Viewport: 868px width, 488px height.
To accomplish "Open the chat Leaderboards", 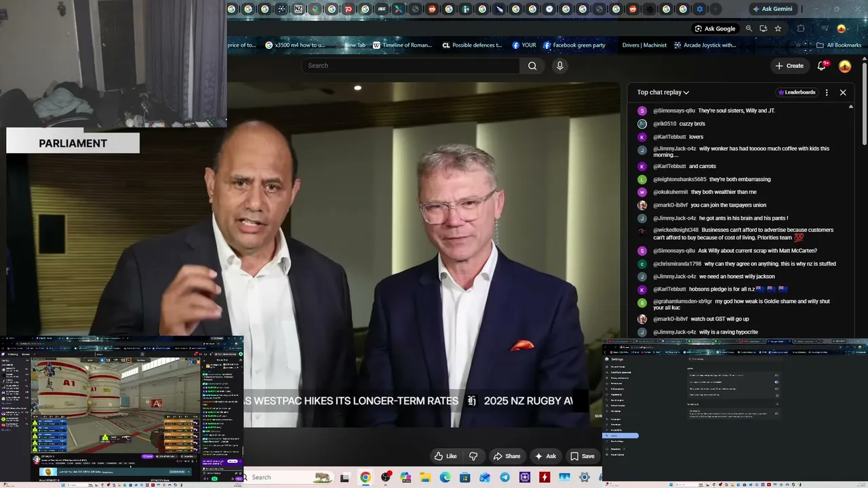I will click(797, 92).
